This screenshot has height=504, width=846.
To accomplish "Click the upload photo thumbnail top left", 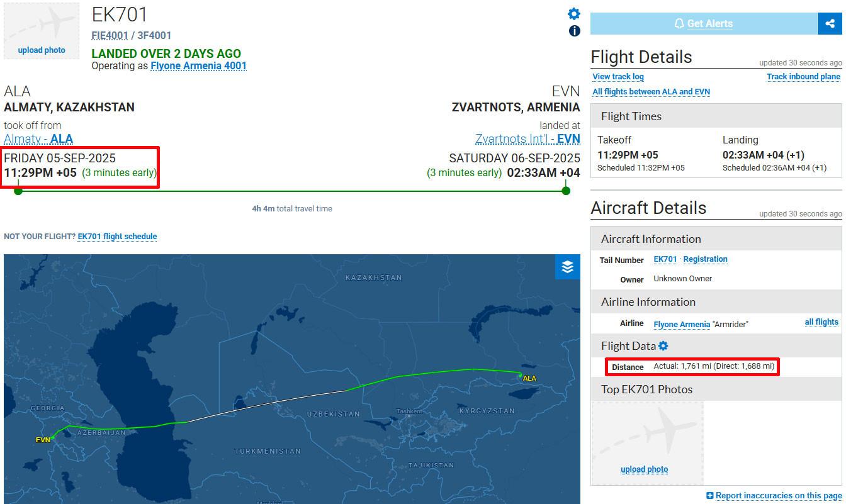I will click(x=42, y=31).
